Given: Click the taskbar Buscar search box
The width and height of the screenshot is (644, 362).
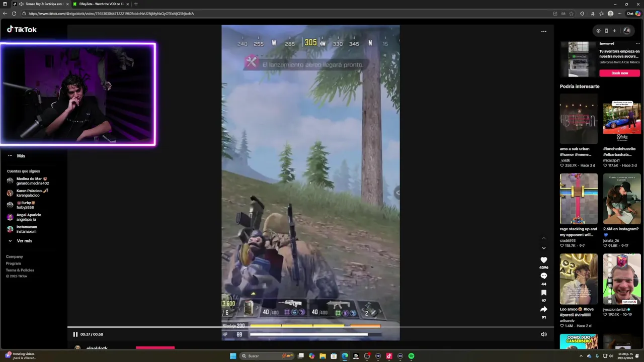Looking at the screenshot, I should tap(268, 356).
